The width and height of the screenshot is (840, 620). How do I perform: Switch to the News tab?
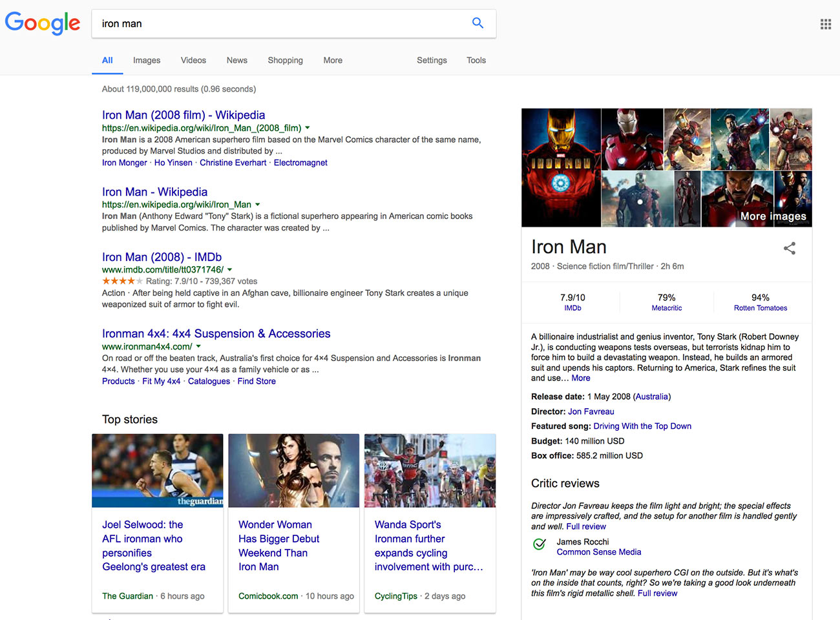click(237, 60)
